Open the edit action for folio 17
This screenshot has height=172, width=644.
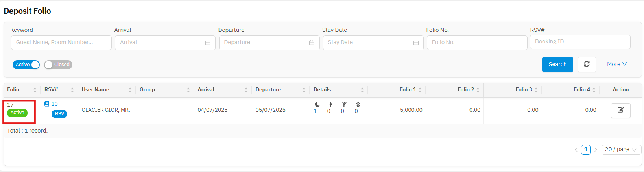pyautogui.click(x=620, y=110)
